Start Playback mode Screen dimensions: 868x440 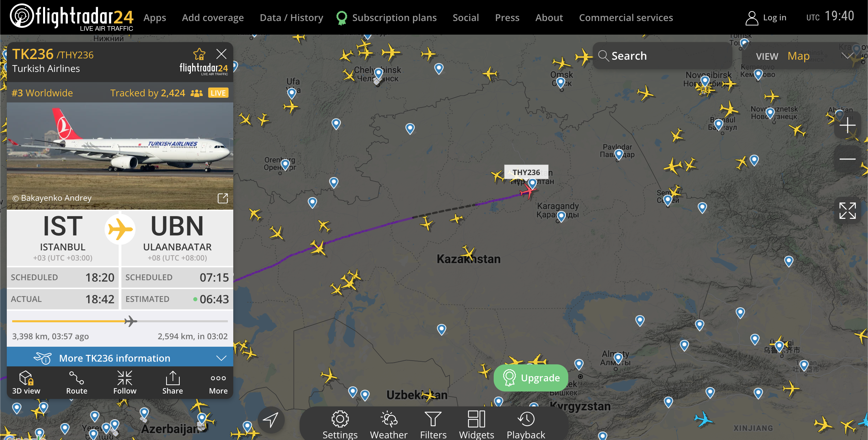(526, 425)
